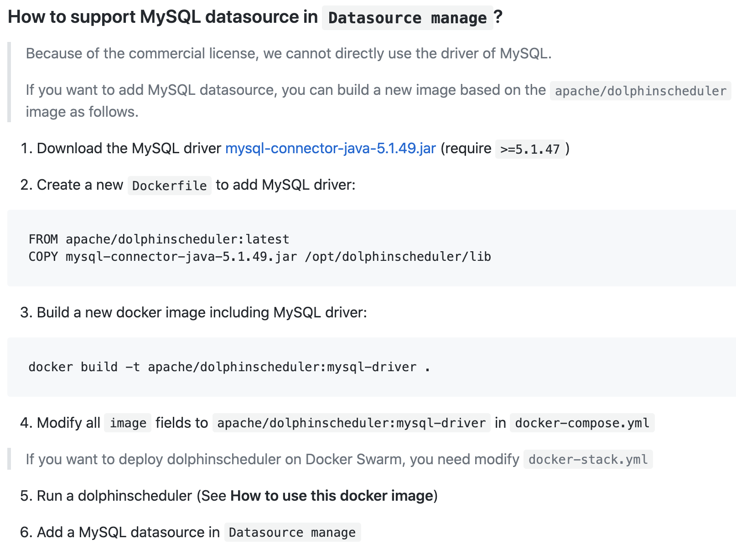
Task: Click the commercial license note paragraph
Action: 288,54
